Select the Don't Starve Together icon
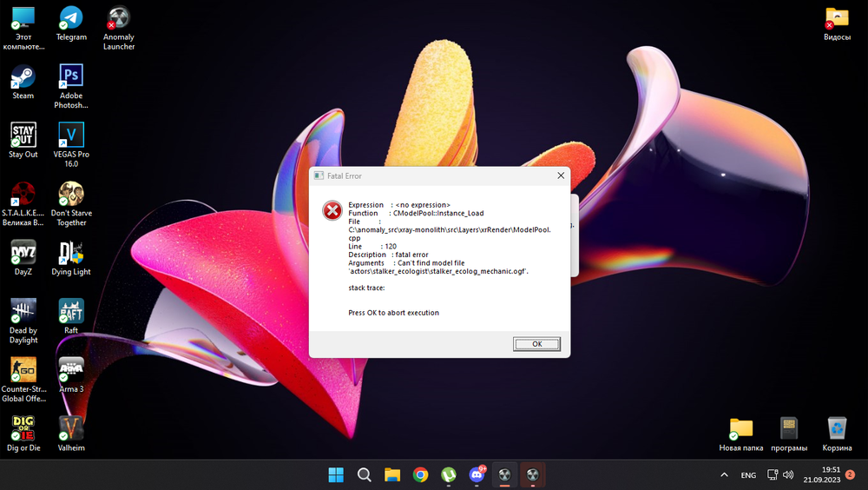 pyautogui.click(x=71, y=204)
